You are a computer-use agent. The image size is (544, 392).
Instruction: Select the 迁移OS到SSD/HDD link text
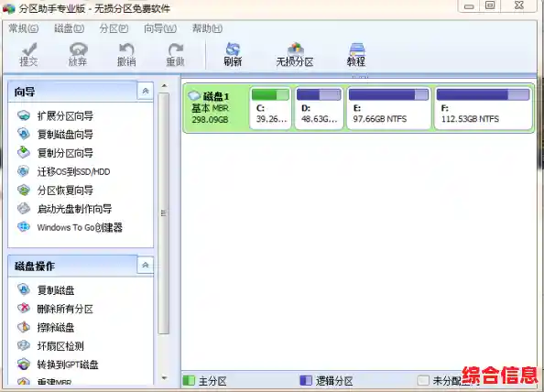73,171
